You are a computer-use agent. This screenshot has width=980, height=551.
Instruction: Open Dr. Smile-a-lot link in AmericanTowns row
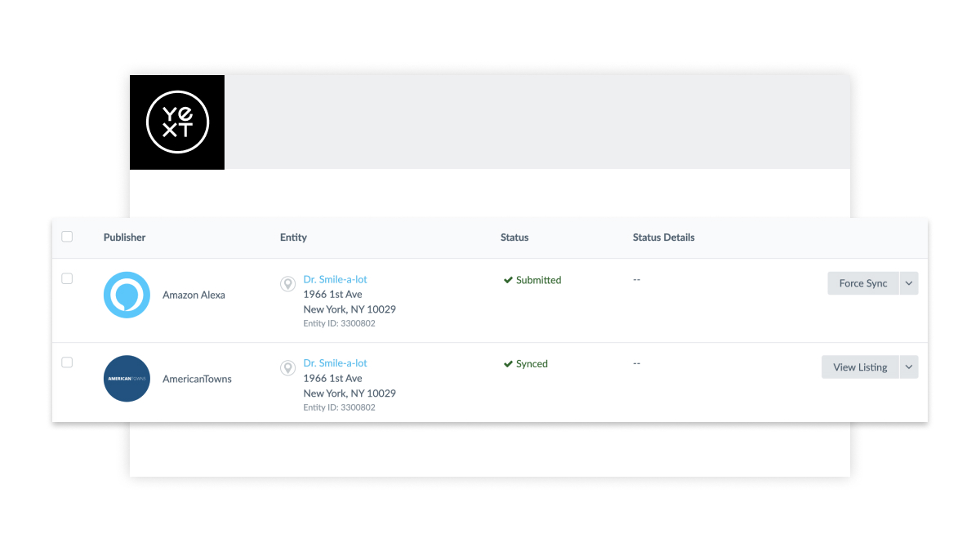pos(336,363)
